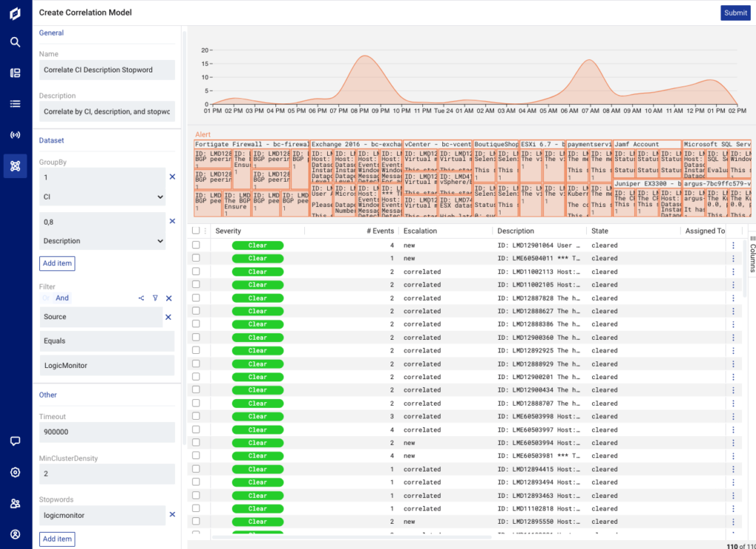
Task: Open the search icon in the sidebar
Action: (x=16, y=42)
